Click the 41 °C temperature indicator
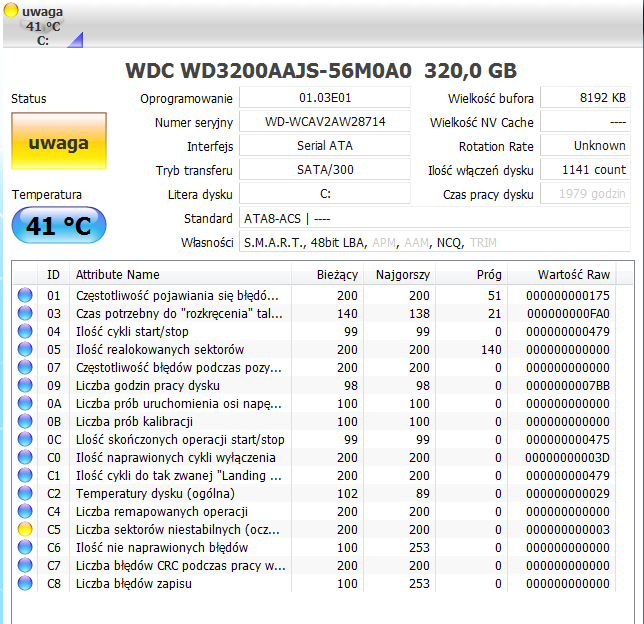This screenshot has width=644, height=624. click(59, 225)
